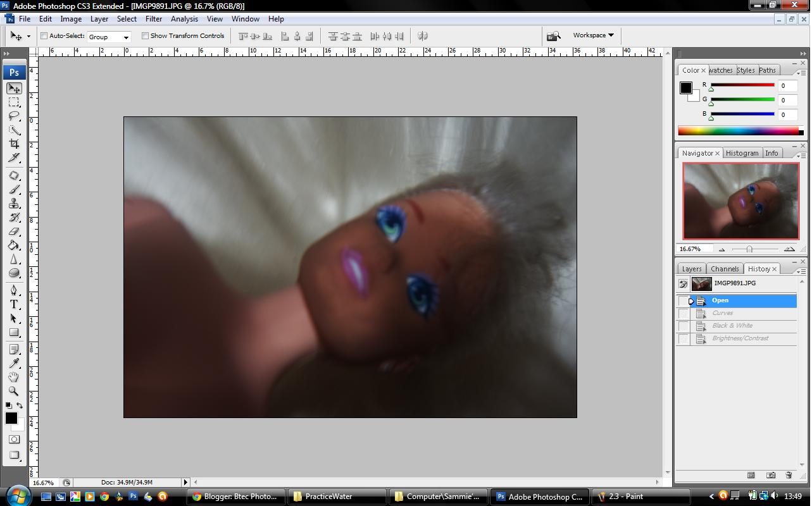Open the status bar Doc info arrow

coord(185,483)
